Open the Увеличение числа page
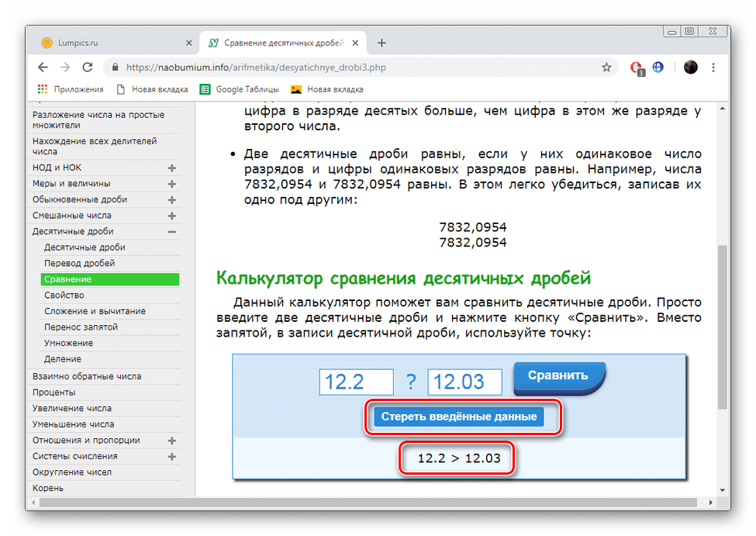 [72, 408]
